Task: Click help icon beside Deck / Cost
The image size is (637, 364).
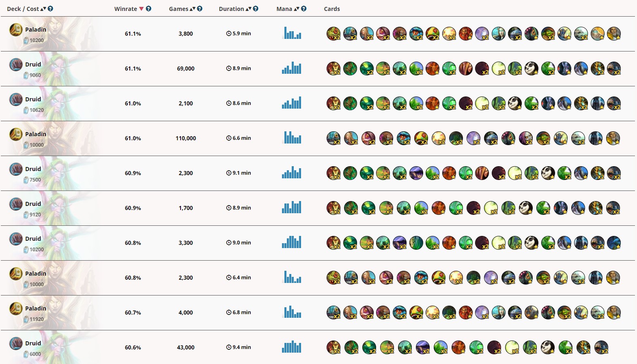Action: [x=50, y=9]
